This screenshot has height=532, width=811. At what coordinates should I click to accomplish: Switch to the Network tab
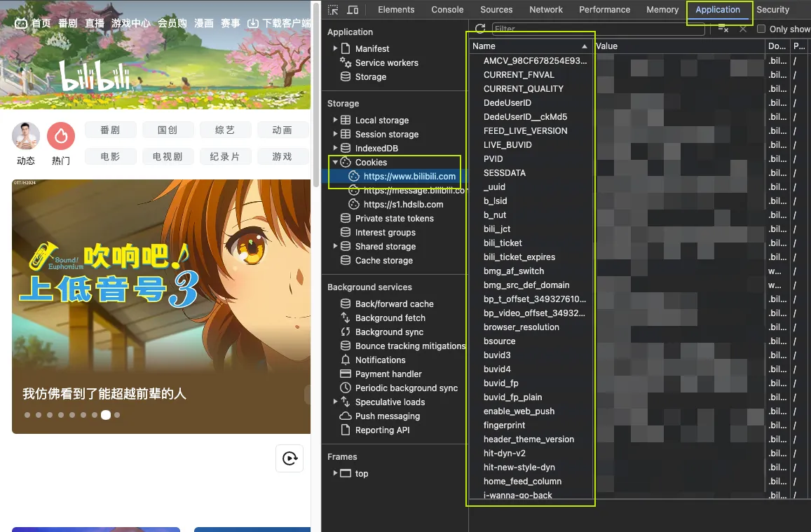tap(545, 10)
